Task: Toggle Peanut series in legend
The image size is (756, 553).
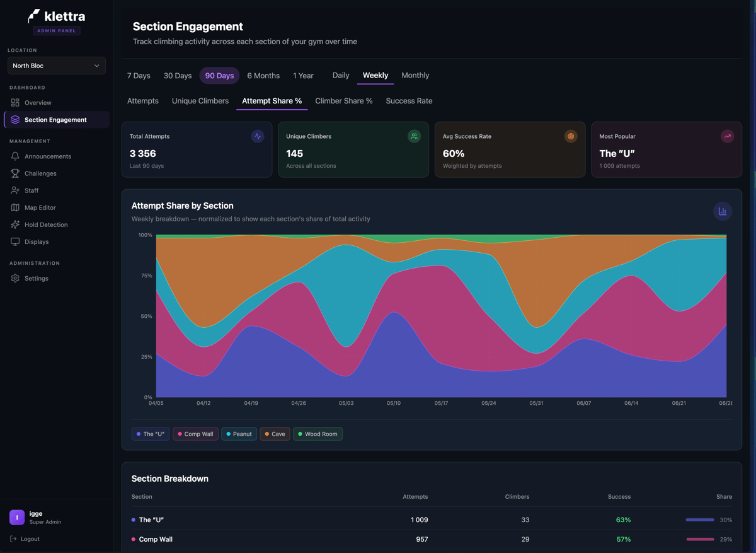Action: tap(239, 434)
